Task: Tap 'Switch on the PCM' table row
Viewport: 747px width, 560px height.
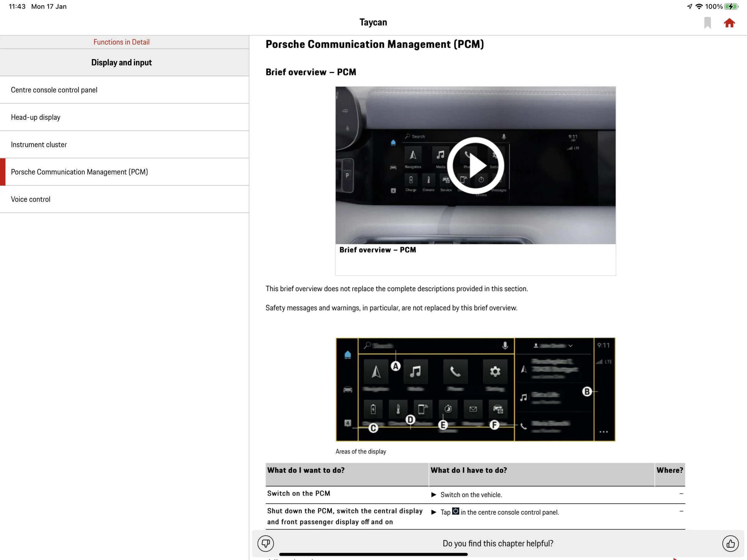Action: click(x=475, y=495)
